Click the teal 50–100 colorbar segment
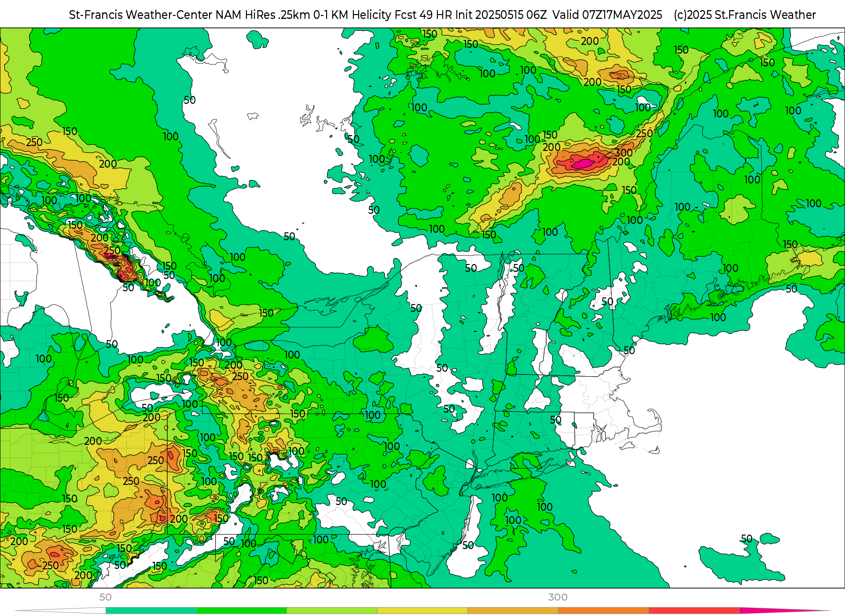Viewport: 845px width, 616px height. pyautogui.click(x=151, y=611)
